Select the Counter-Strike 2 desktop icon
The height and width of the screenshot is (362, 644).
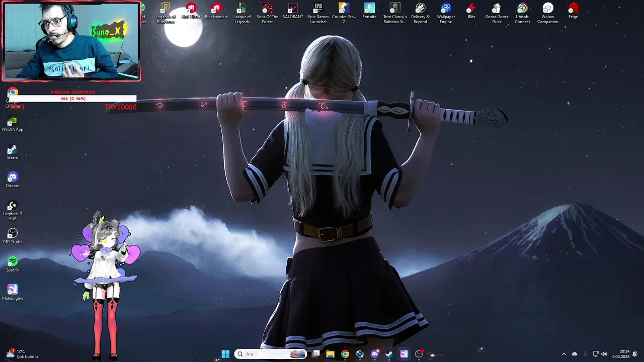click(x=344, y=13)
